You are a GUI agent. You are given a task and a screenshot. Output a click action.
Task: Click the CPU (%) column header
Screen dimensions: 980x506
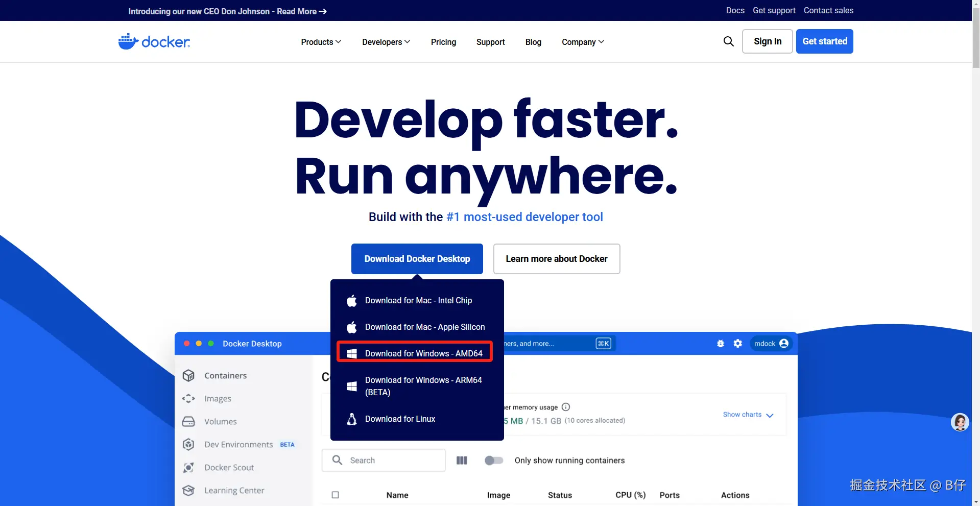click(x=631, y=495)
